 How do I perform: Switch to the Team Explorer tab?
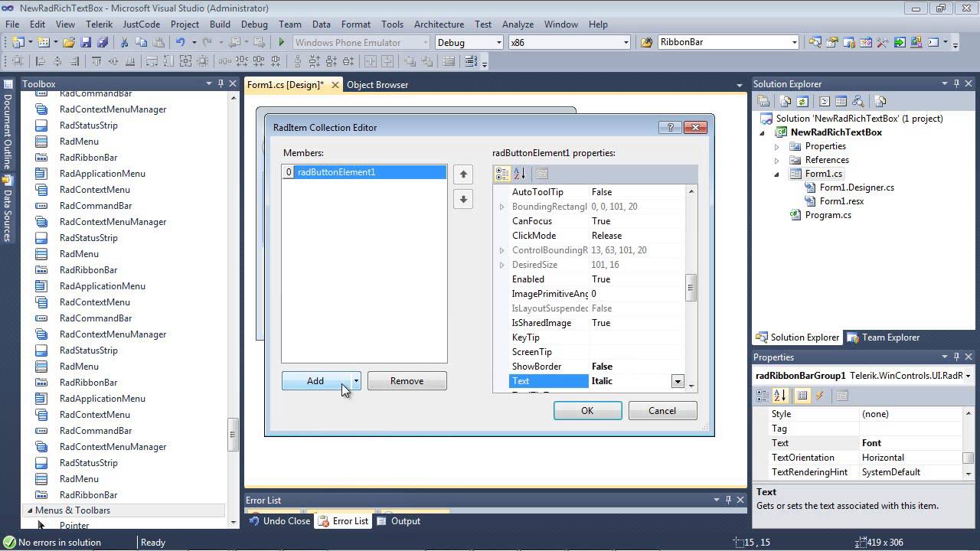[884, 337]
